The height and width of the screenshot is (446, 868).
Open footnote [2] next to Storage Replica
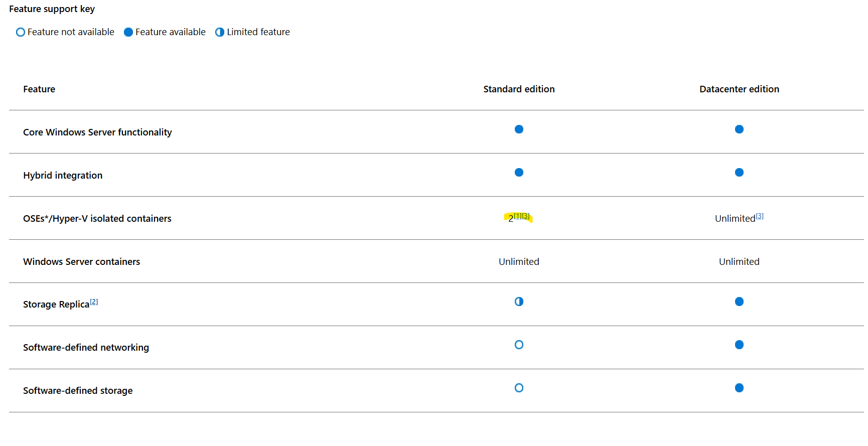(94, 302)
